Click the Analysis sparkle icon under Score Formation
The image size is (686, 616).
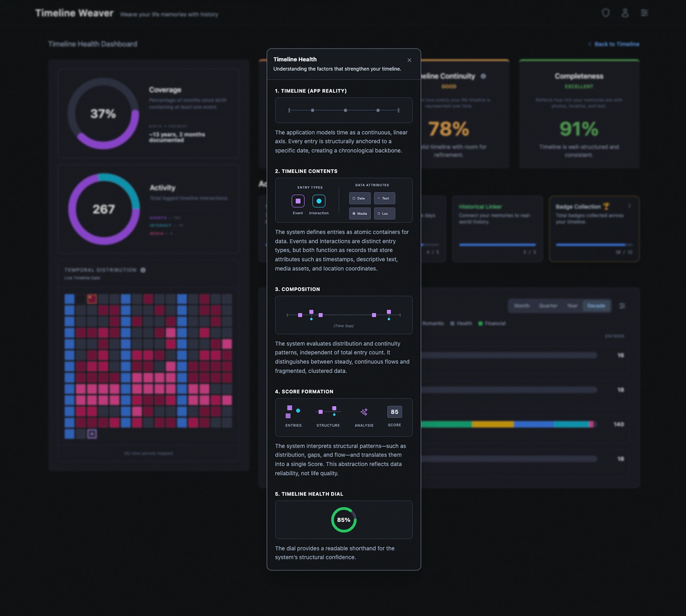click(x=364, y=412)
